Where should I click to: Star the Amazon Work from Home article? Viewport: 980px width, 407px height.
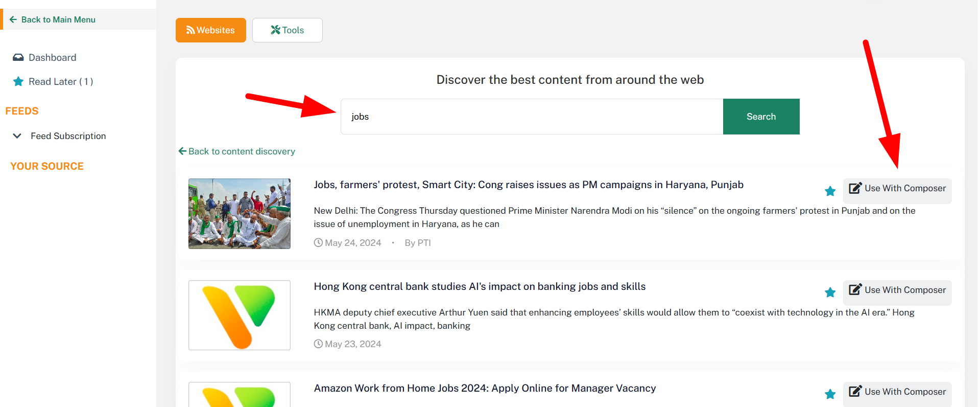(x=830, y=394)
